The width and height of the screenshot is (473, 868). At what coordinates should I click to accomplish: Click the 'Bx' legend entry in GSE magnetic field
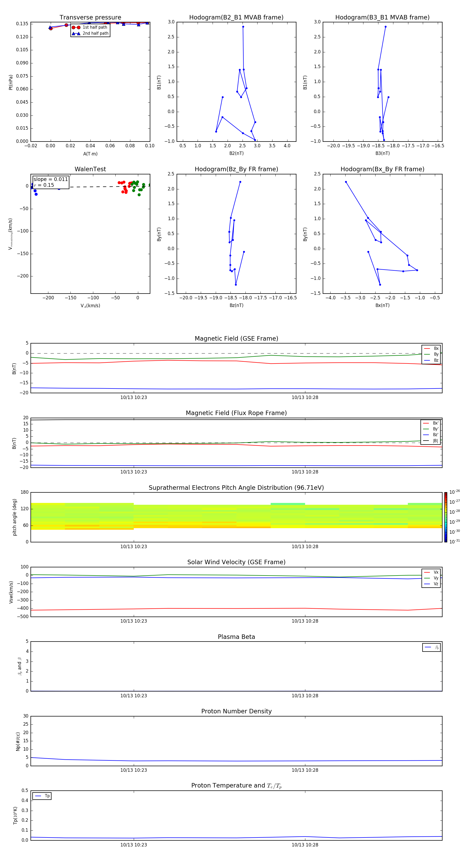click(x=431, y=349)
